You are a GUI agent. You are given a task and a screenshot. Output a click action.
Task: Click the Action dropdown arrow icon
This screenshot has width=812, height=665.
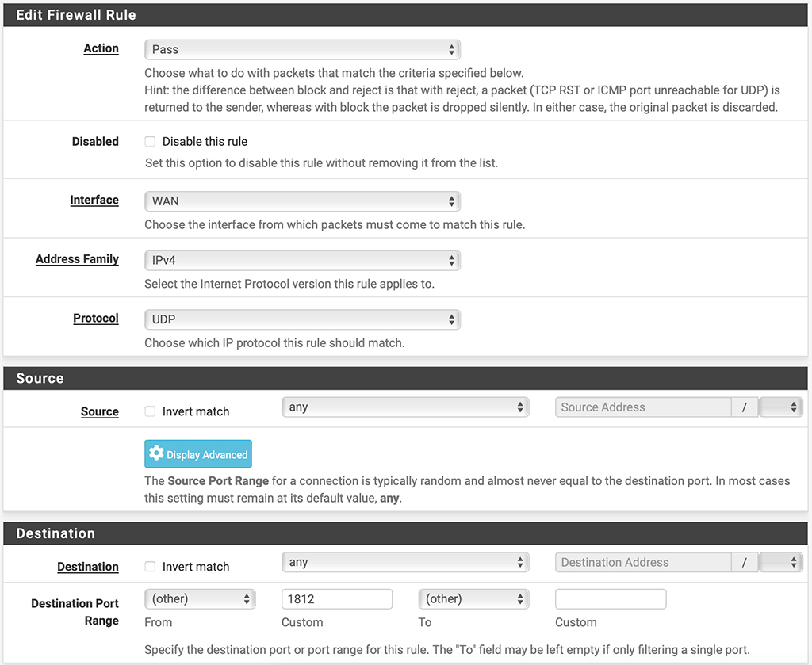click(452, 49)
